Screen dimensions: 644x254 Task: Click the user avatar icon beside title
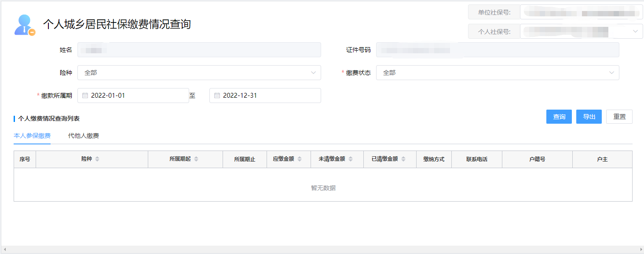click(25, 25)
